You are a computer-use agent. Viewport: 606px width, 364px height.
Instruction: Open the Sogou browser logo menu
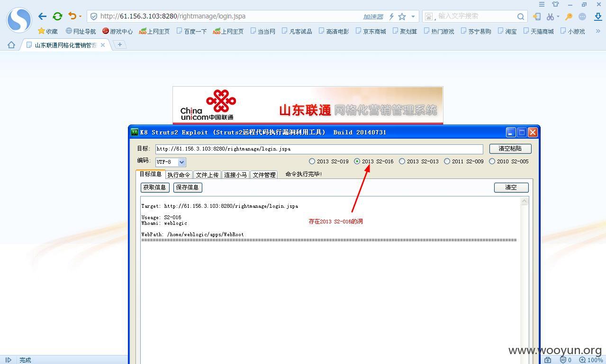click(x=19, y=20)
